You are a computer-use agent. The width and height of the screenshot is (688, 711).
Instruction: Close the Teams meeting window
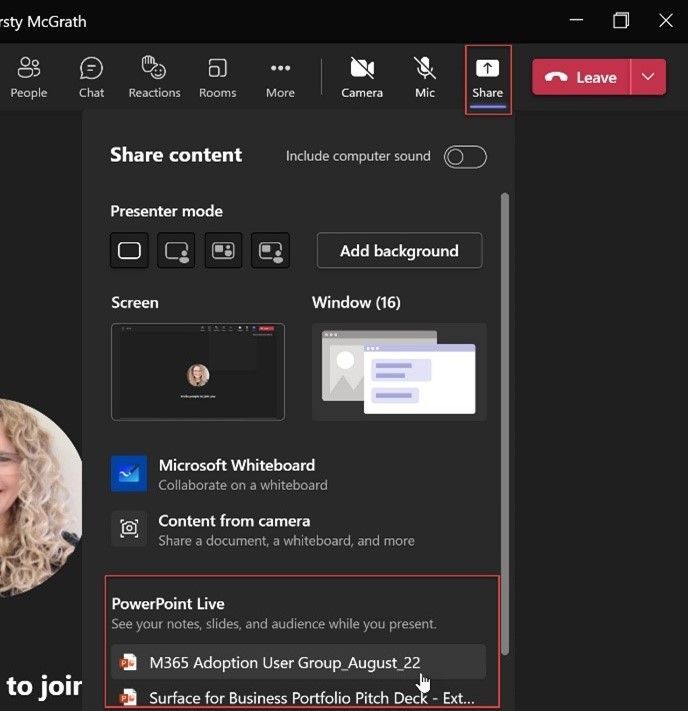click(666, 20)
